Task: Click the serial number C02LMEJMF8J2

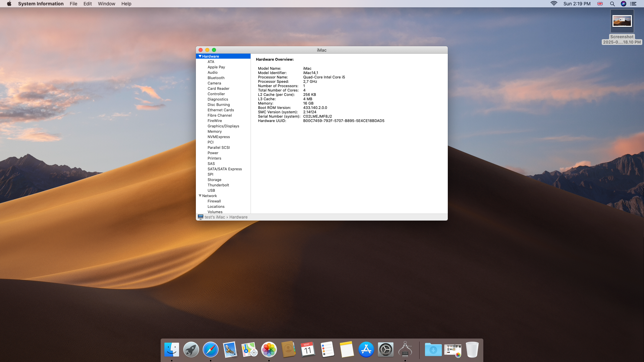Action: [317, 116]
